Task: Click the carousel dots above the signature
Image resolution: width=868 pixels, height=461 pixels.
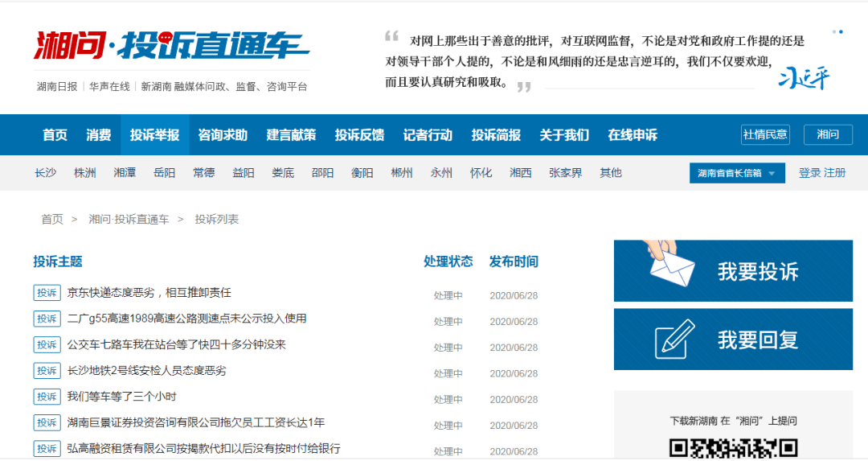Action: click(837, 32)
